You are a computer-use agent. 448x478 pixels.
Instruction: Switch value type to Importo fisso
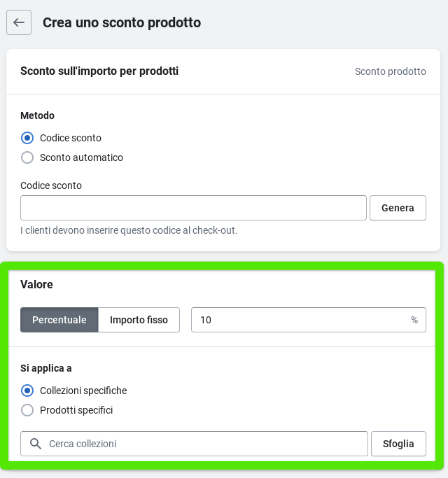point(139,320)
